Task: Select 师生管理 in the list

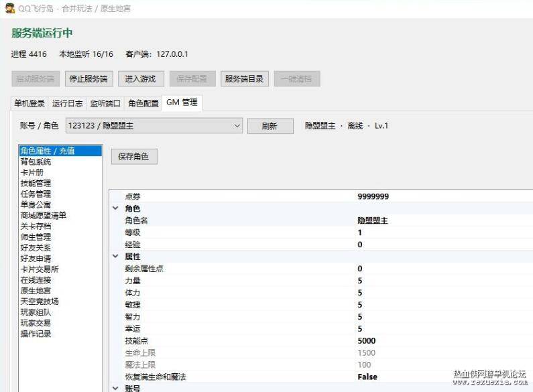Action: (x=60, y=237)
